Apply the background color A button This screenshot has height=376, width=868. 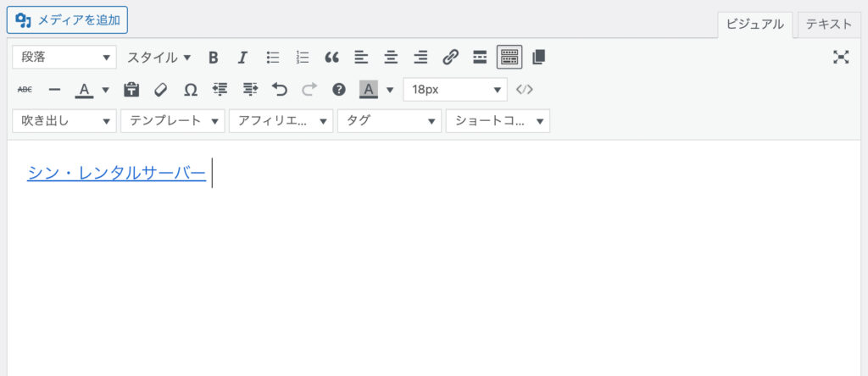[x=368, y=89]
